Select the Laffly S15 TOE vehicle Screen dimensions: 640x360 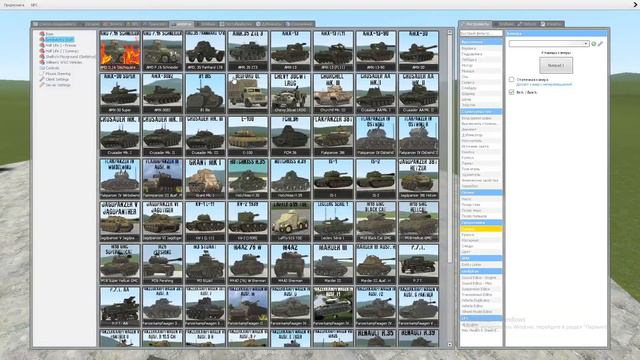[290, 221]
